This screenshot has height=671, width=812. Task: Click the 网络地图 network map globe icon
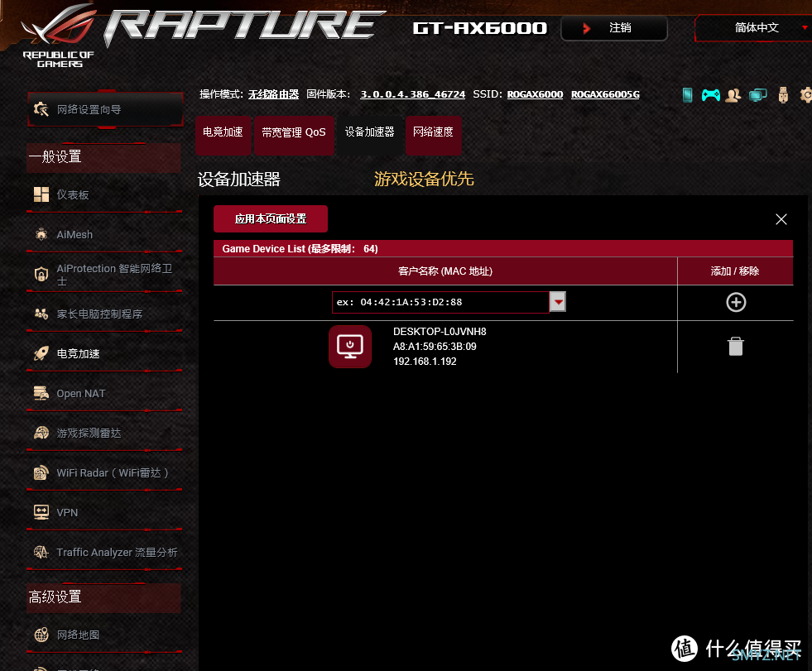click(41, 635)
